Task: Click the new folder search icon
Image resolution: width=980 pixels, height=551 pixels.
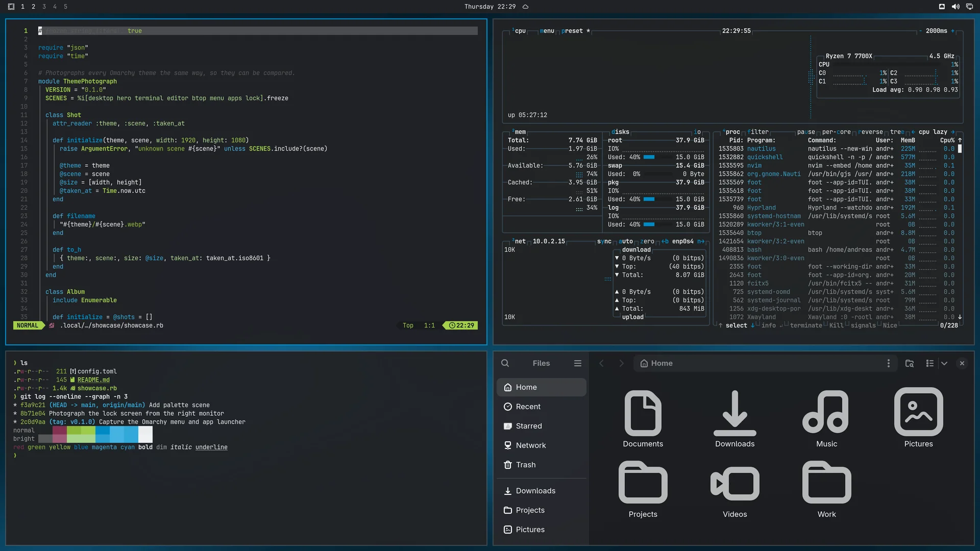Action: 909,363
